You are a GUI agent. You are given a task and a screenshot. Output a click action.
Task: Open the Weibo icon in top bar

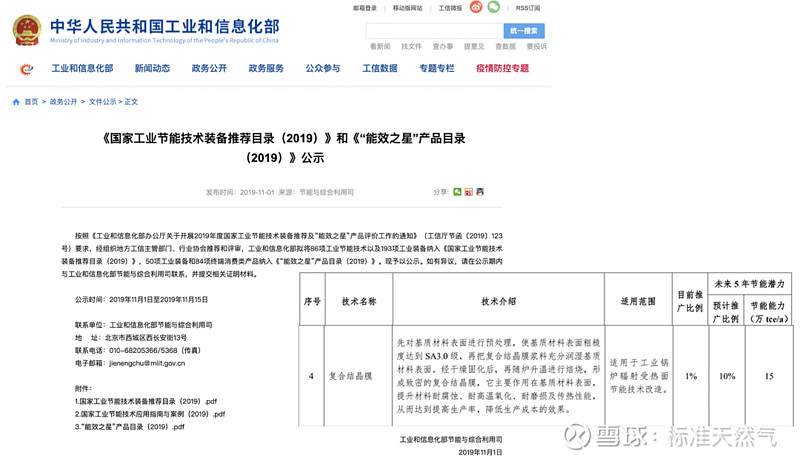tap(476, 7)
